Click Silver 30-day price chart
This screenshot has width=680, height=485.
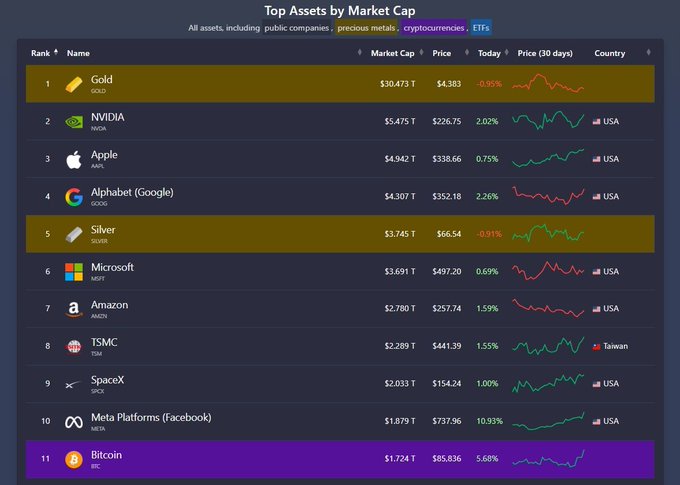(548, 233)
